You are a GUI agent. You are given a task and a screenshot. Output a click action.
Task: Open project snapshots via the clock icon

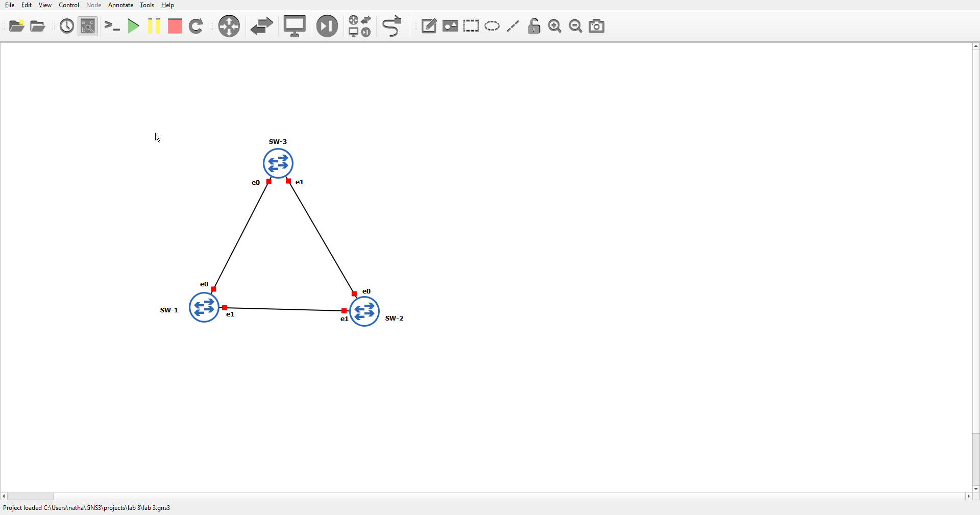click(x=66, y=26)
